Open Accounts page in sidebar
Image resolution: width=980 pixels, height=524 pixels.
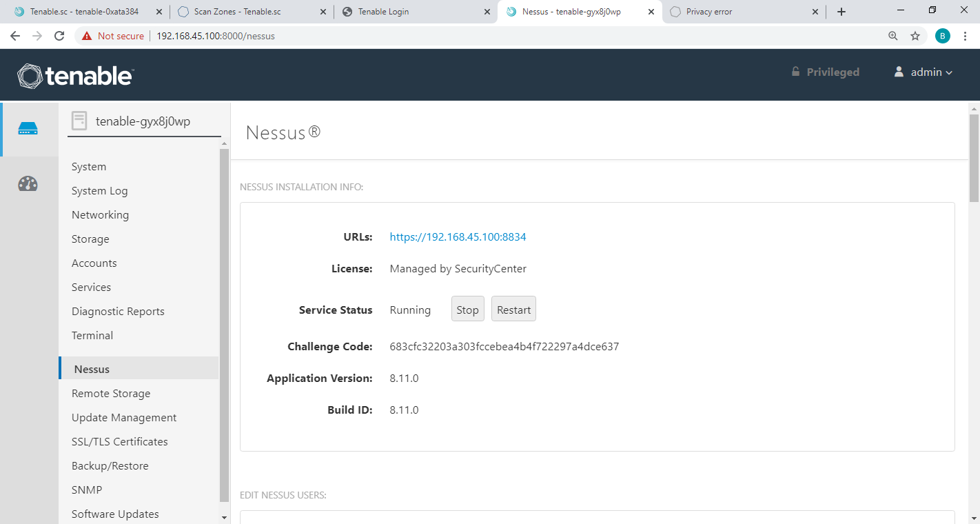click(94, 263)
